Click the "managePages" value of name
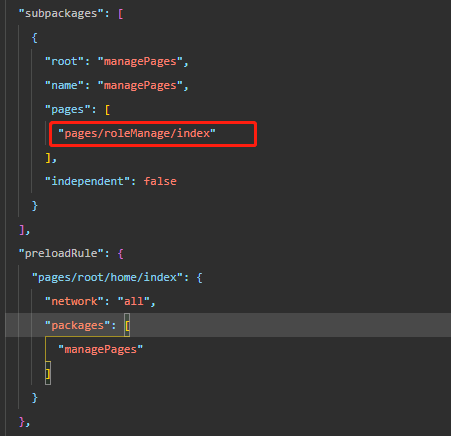 140,86
